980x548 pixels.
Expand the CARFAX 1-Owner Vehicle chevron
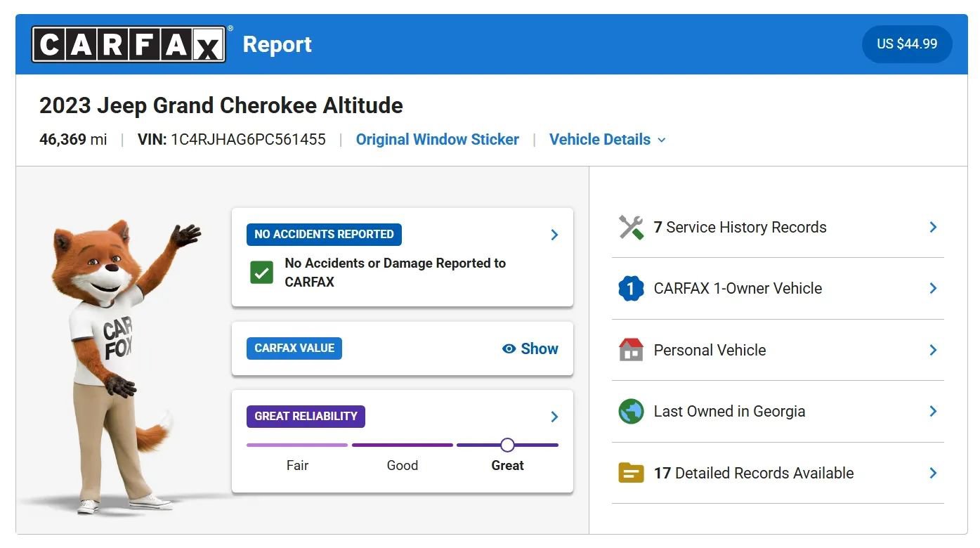[x=933, y=288]
